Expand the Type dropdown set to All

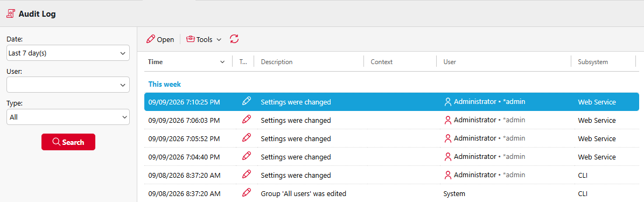(x=68, y=117)
